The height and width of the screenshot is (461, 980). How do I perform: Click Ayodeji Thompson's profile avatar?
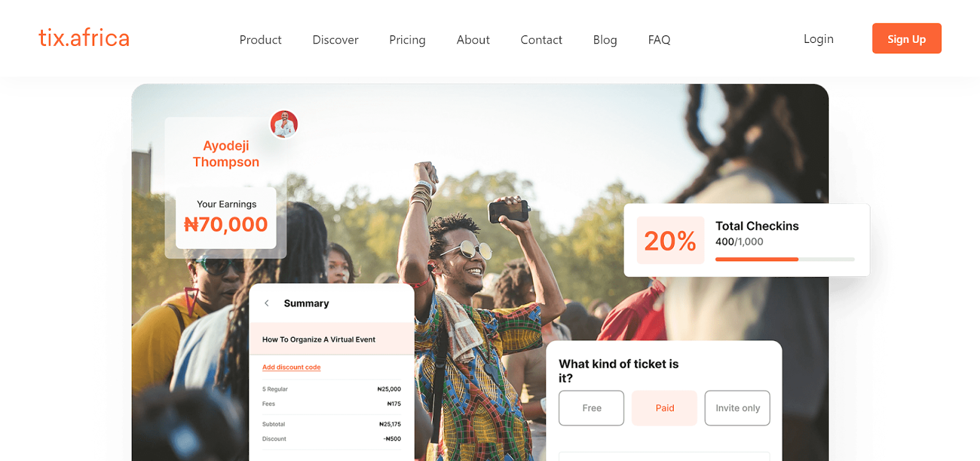click(x=284, y=124)
